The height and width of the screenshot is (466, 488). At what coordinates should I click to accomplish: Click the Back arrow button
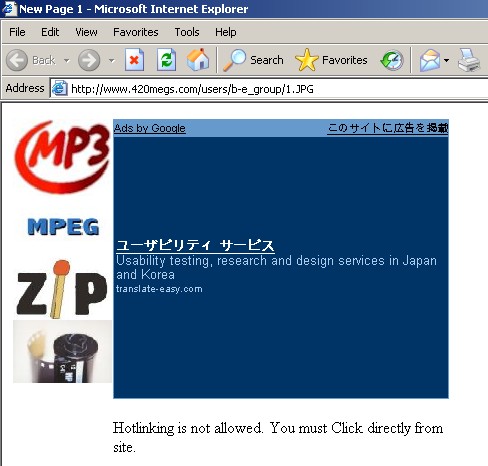(17, 60)
